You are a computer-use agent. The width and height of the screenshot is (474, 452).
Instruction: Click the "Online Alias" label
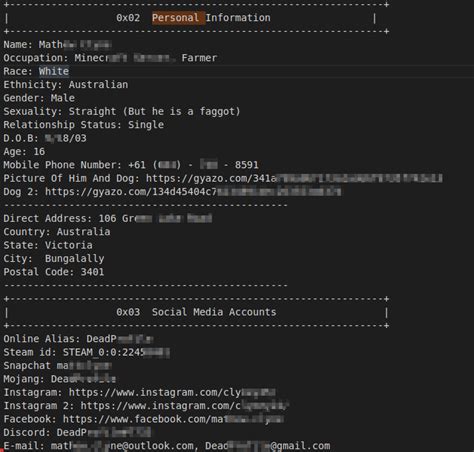pos(42,339)
